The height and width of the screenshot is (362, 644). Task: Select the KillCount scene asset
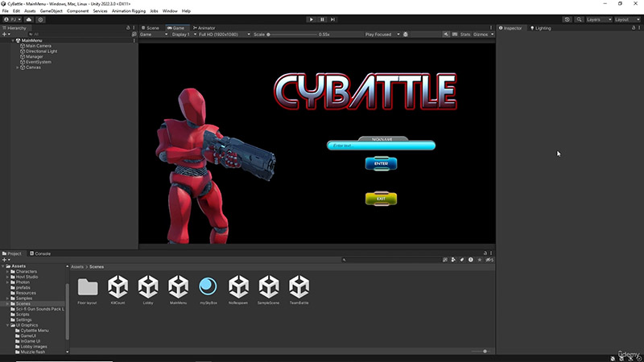pyautogui.click(x=118, y=286)
